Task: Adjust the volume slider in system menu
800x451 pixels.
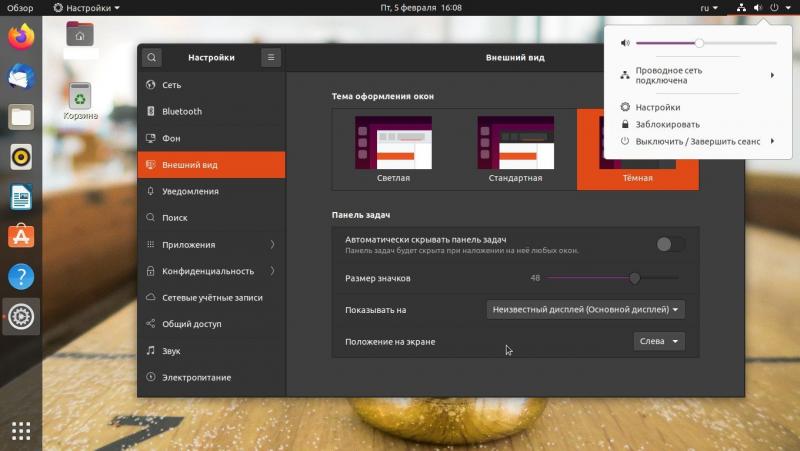Action: click(700, 43)
